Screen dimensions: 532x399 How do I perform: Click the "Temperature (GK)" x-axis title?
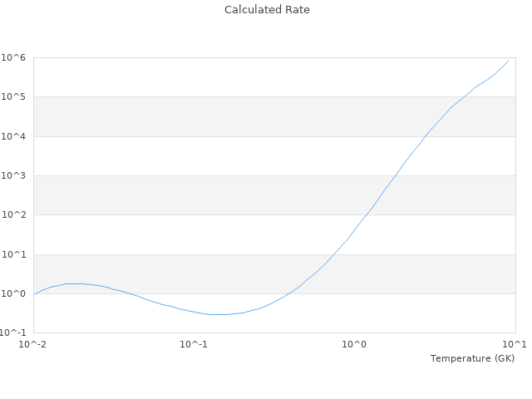coord(472,358)
